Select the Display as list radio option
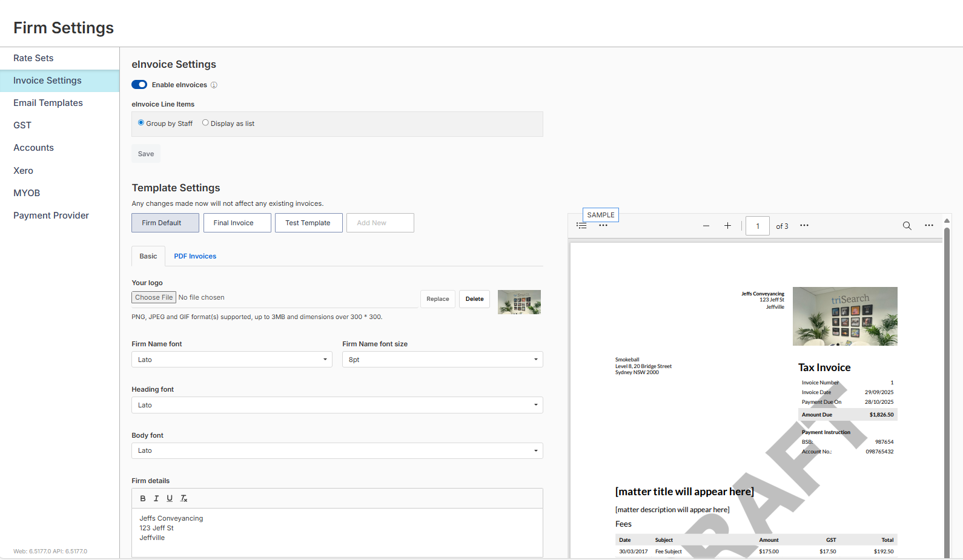Screen dimensions: 963x560 205,123
